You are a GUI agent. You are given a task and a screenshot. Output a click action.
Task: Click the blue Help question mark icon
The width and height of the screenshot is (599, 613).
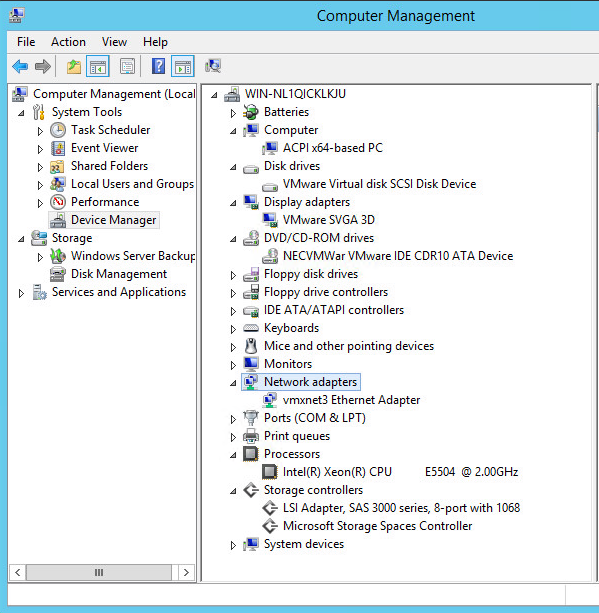coord(158,66)
